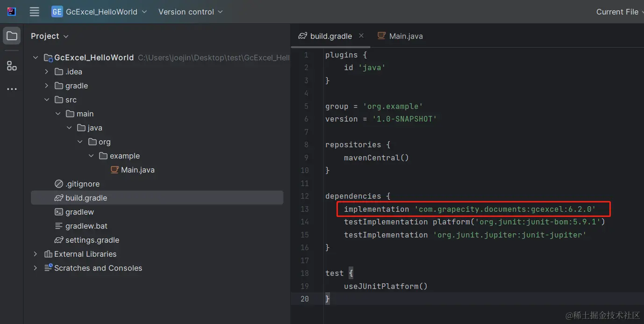Open the Project view selector dropdown
Screen dimensions: 644x324
pyautogui.click(x=50, y=36)
